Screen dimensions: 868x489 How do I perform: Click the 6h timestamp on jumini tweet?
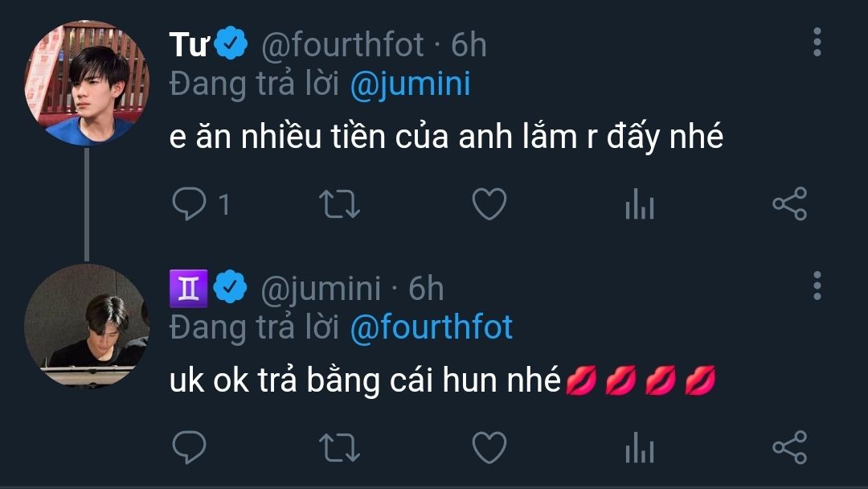(x=426, y=288)
